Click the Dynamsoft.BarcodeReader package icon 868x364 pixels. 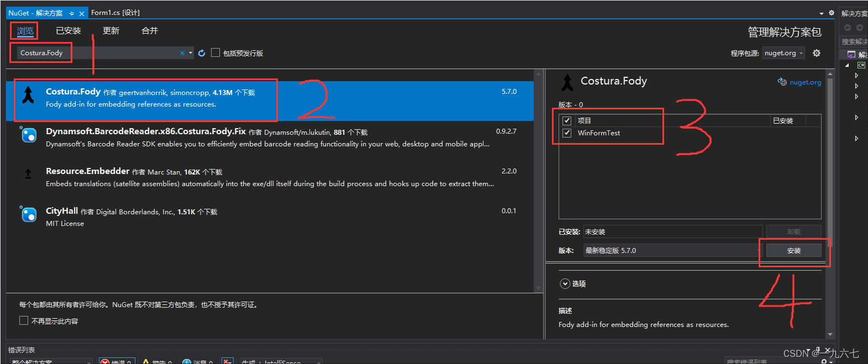28,134
